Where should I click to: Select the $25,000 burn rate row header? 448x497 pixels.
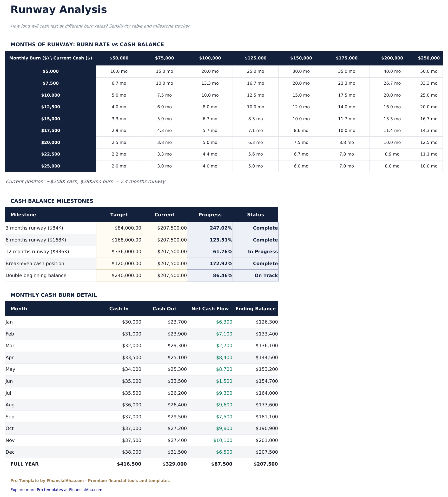pos(51,166)
